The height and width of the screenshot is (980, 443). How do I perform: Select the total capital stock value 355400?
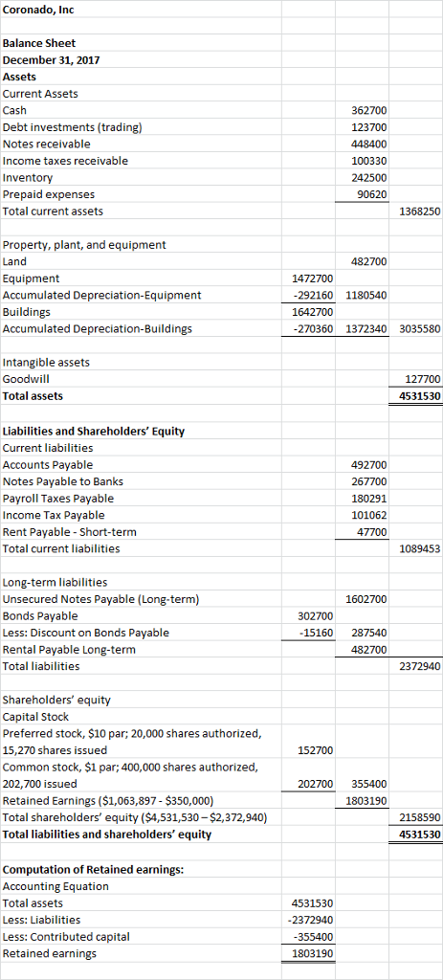(x=370, y=783)
